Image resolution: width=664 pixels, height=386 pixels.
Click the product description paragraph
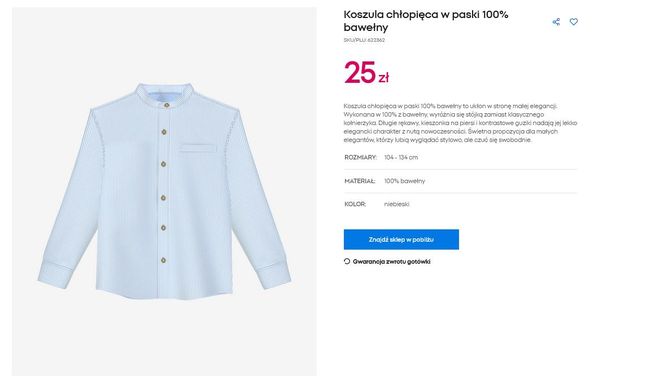tap(460, 123)
